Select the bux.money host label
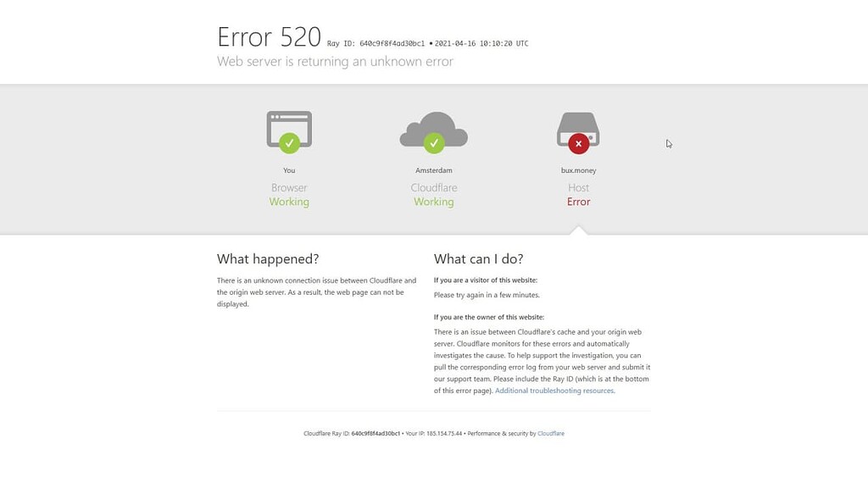868x477 pixels. click(578, 170)
